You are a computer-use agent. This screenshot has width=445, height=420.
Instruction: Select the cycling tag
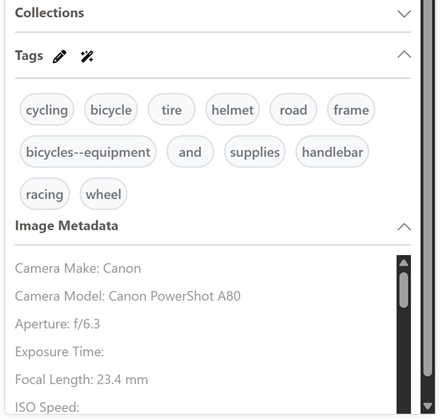point(47,110)
